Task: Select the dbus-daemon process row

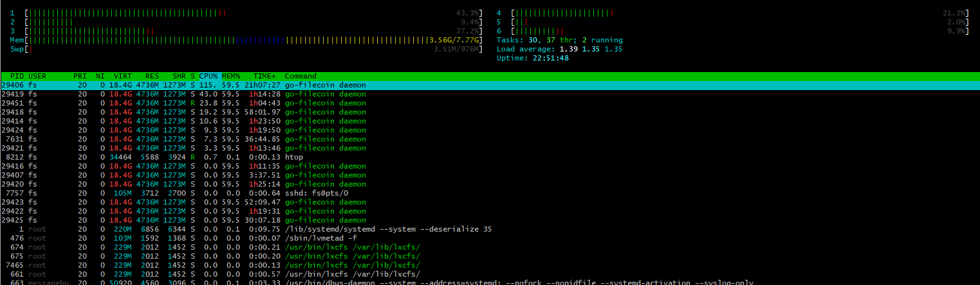Action: (x=490, y=282)
